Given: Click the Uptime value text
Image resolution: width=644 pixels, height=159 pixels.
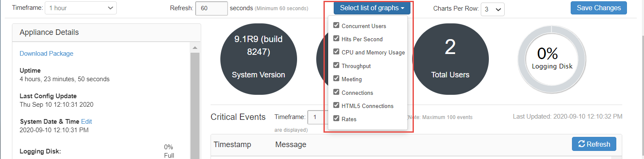Looking at the screenshot, I should 65,79.
